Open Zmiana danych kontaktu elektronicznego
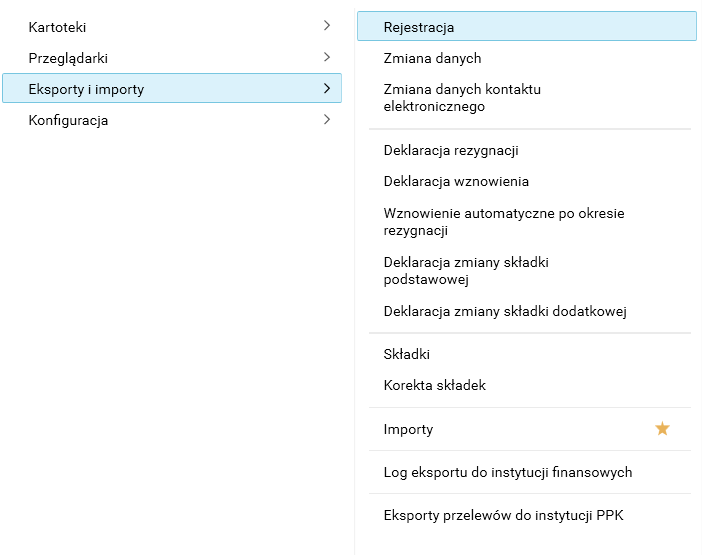The image size is (702, 555). (x=462, y=98)
